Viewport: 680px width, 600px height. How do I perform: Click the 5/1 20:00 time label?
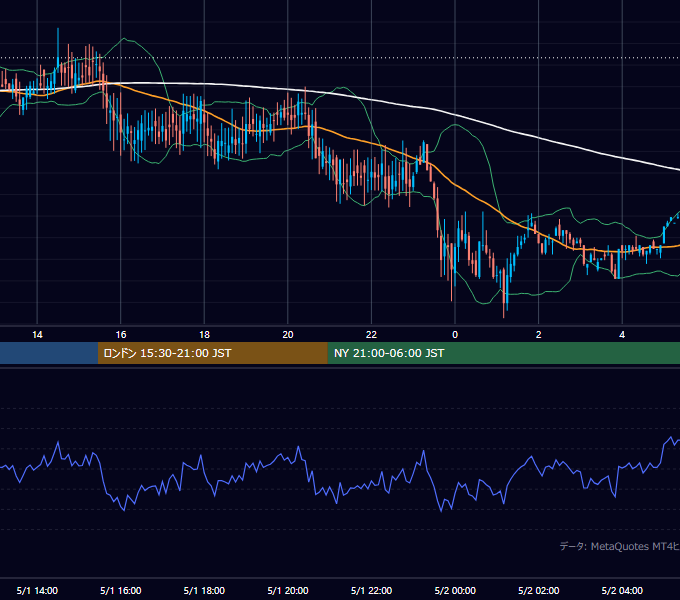[x=288, y=590]
